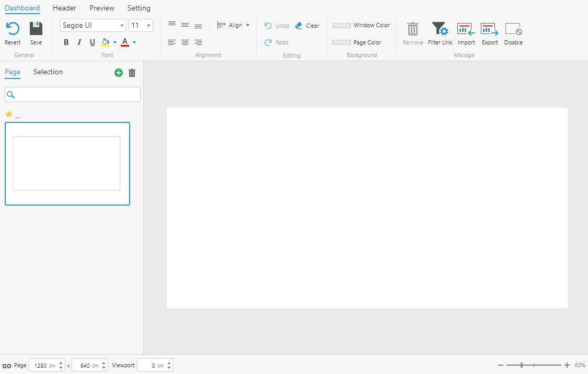Screen dimensions: 588x374
Task: Click the Disable icon
Action: tap(513, 29)
